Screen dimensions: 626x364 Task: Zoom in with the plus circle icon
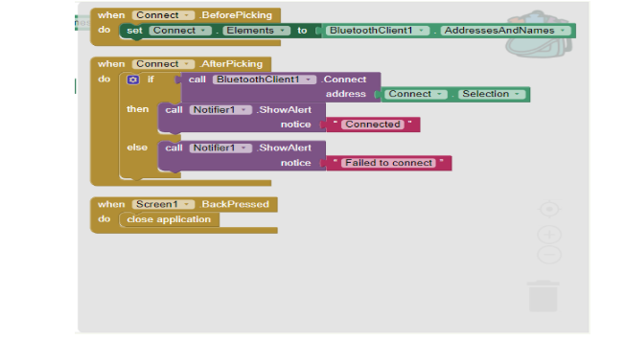549,235
